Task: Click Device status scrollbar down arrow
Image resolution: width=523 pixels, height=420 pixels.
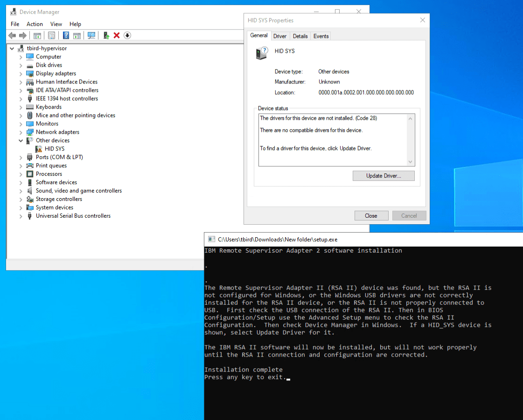Action: pos(411,162)
